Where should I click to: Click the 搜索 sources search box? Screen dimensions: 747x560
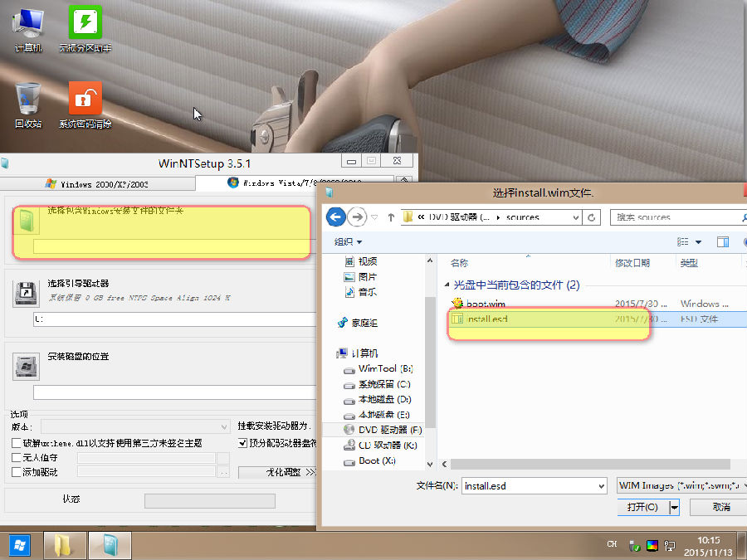(x=678, y=217)
